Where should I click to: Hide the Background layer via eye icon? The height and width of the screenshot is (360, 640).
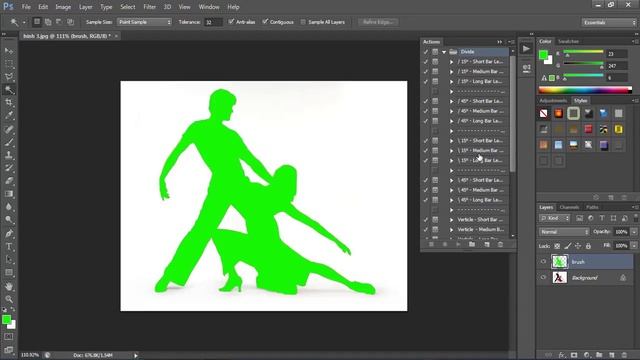coord(543,278)
